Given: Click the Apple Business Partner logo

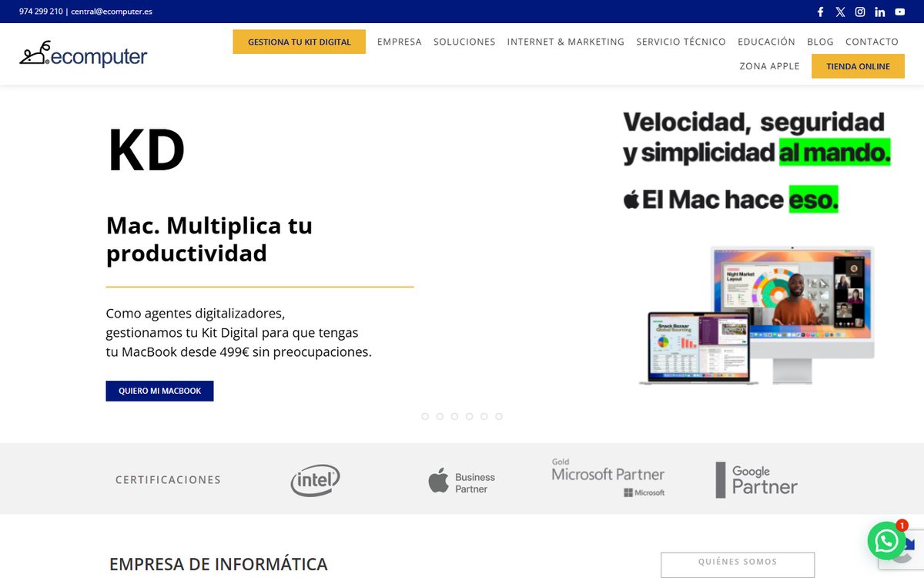Looking at the screenshot, I should point(462,482).
